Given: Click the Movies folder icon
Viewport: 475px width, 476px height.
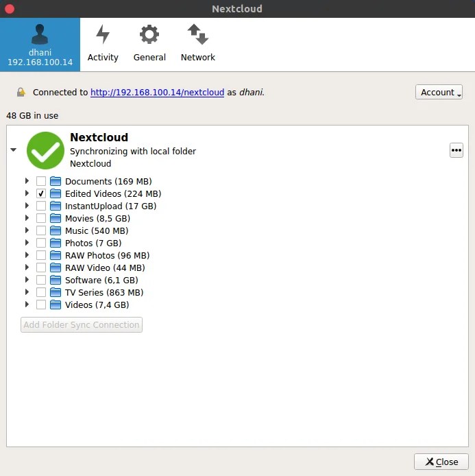Looking at the screenshot, I should point(56,218).
